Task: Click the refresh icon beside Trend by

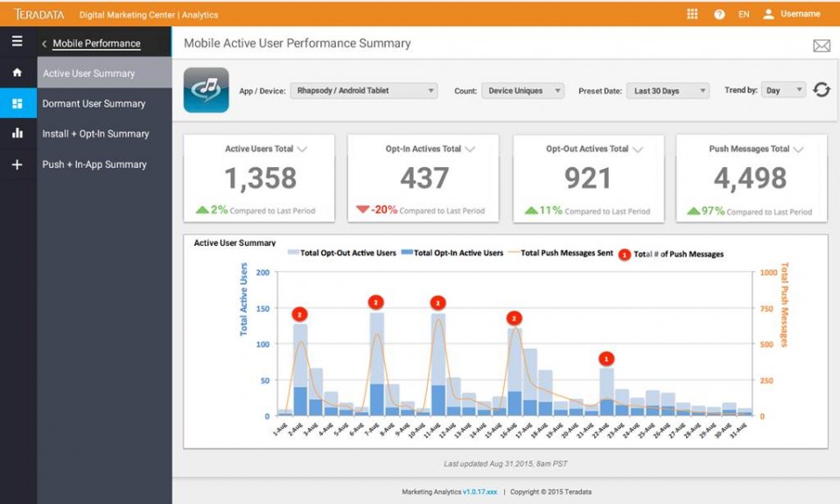Action: [822, 89]
